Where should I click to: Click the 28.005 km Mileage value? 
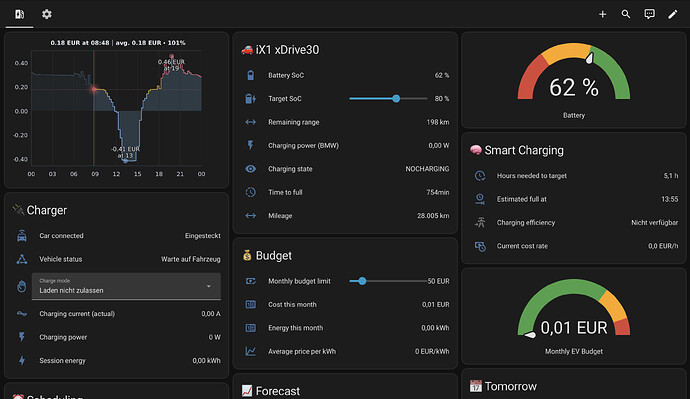tap(433, 216)
